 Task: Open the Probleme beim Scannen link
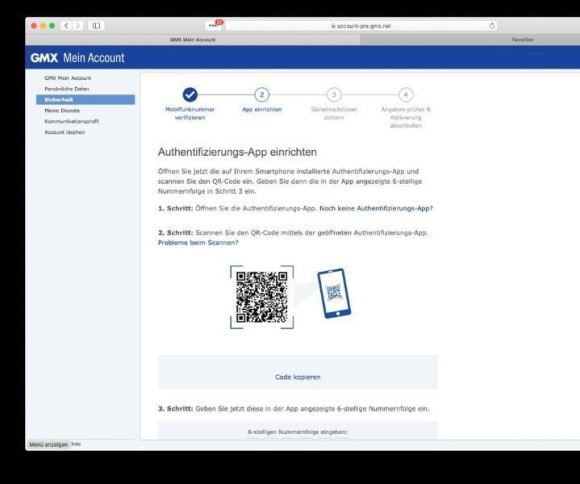(198, 243)
